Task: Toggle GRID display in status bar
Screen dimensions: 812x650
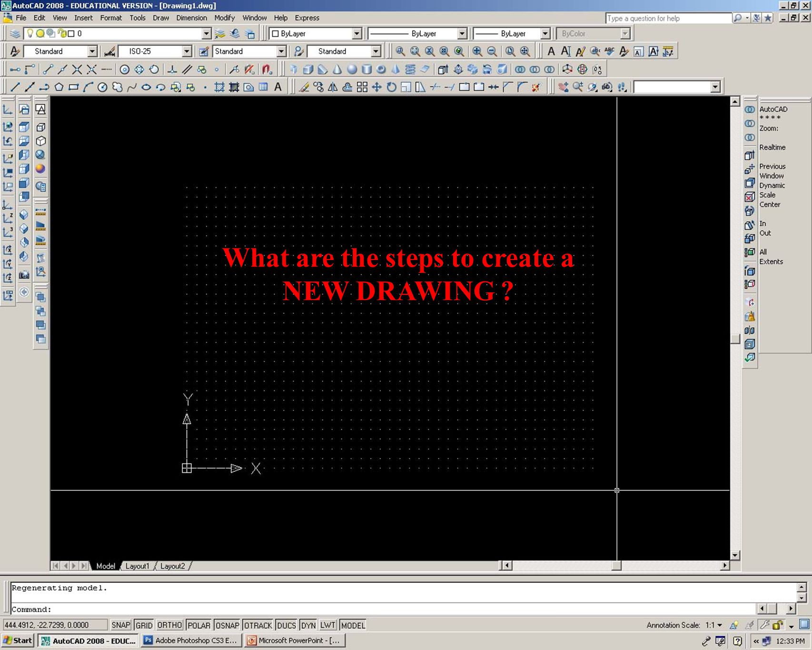Action: [x=144, y=625]
